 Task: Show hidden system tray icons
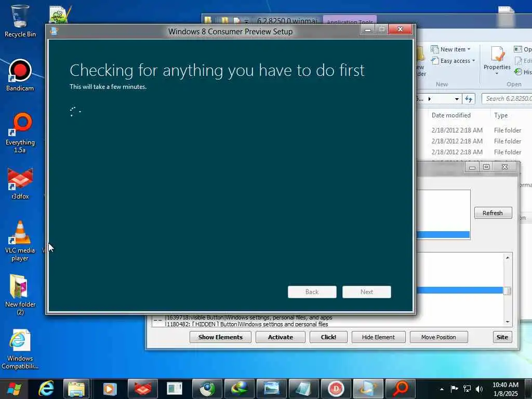442,389
